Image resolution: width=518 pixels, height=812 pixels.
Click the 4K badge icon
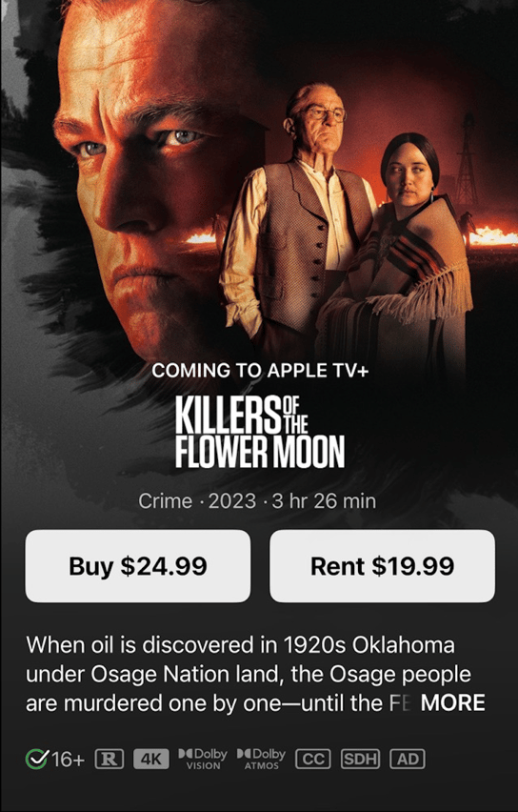coord(151,760)
